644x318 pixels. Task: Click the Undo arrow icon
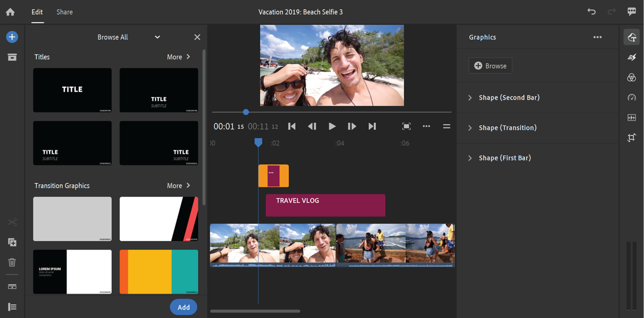click(x=591, y=12)
